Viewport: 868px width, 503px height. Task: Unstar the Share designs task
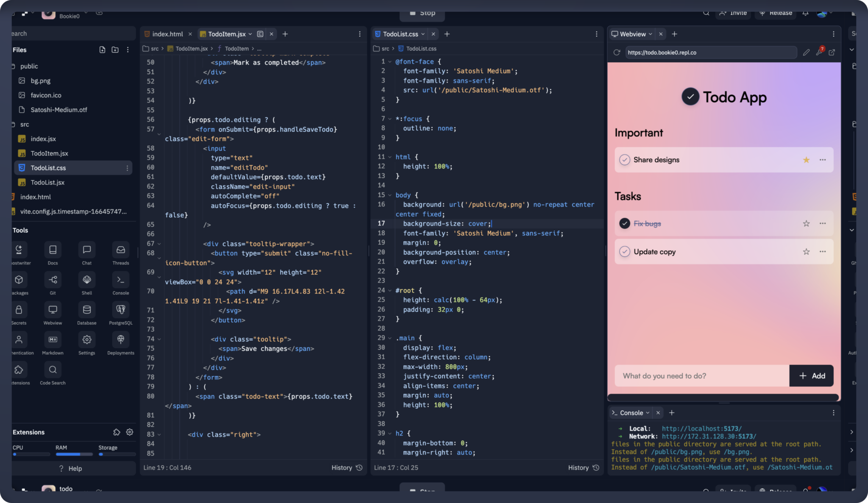(x=806, y=160)
